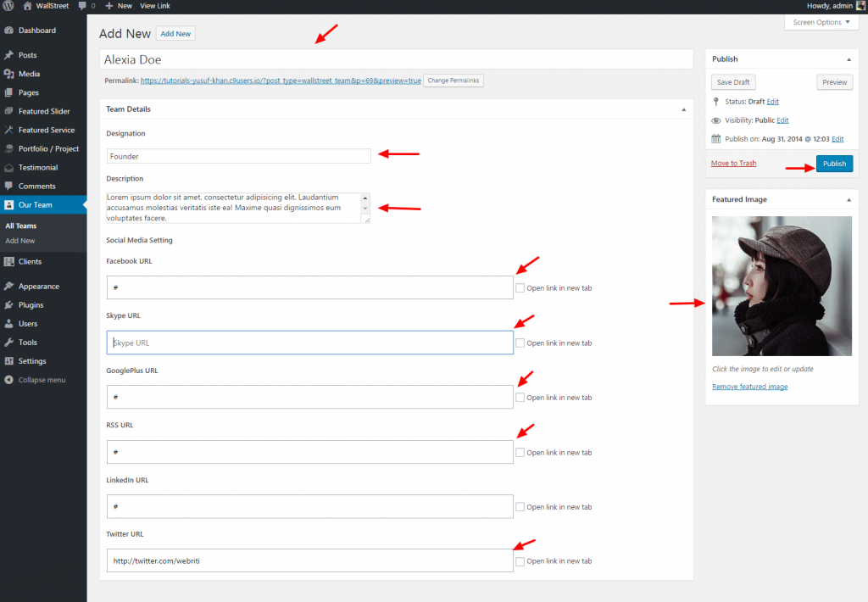Click the Featured Service tools icon
The image size is (868, 602).
coord(8,130)
